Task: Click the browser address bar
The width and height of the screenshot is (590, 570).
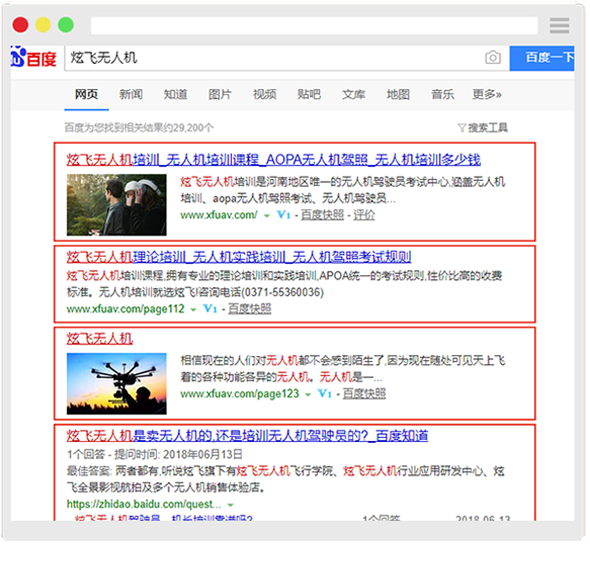Action: pos(314,25)
